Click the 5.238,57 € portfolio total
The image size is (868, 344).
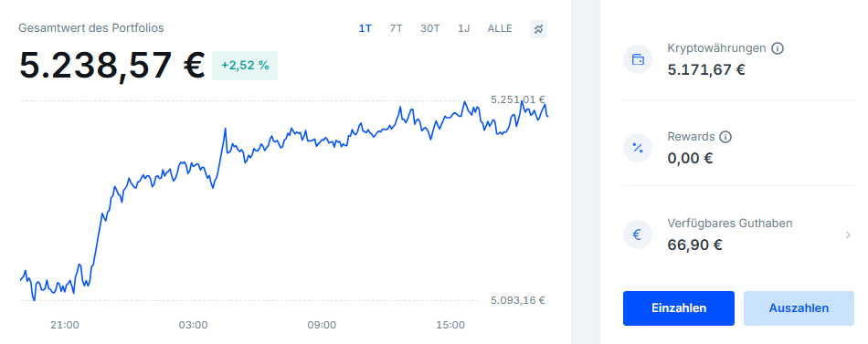(111, 66)
